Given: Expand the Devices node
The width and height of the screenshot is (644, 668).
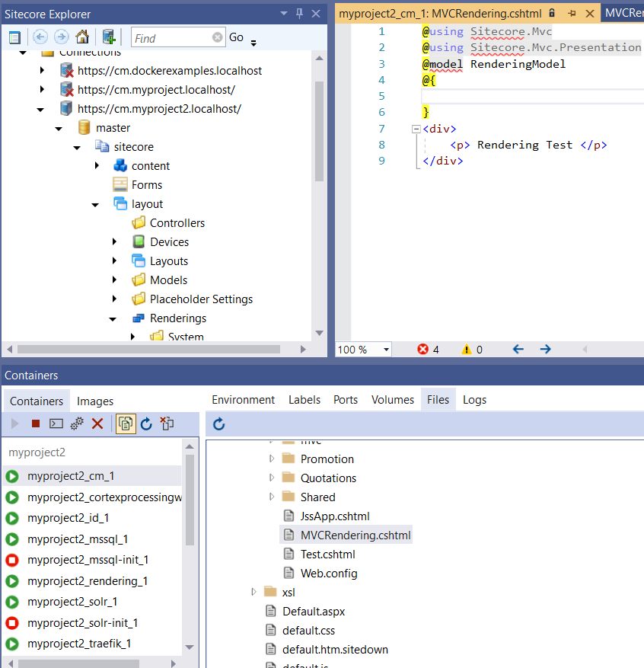Looking at the screenshot, I should pyautogui.click(x=114, y=241).
